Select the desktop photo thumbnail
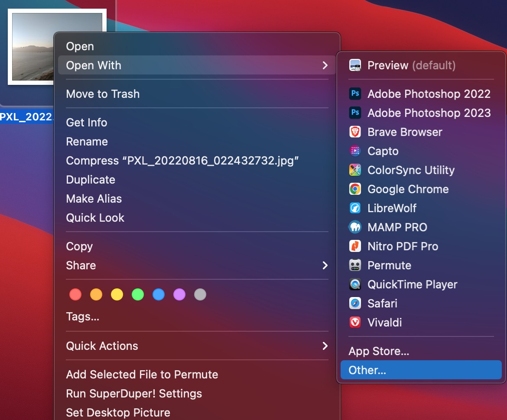 click(32, 47)
